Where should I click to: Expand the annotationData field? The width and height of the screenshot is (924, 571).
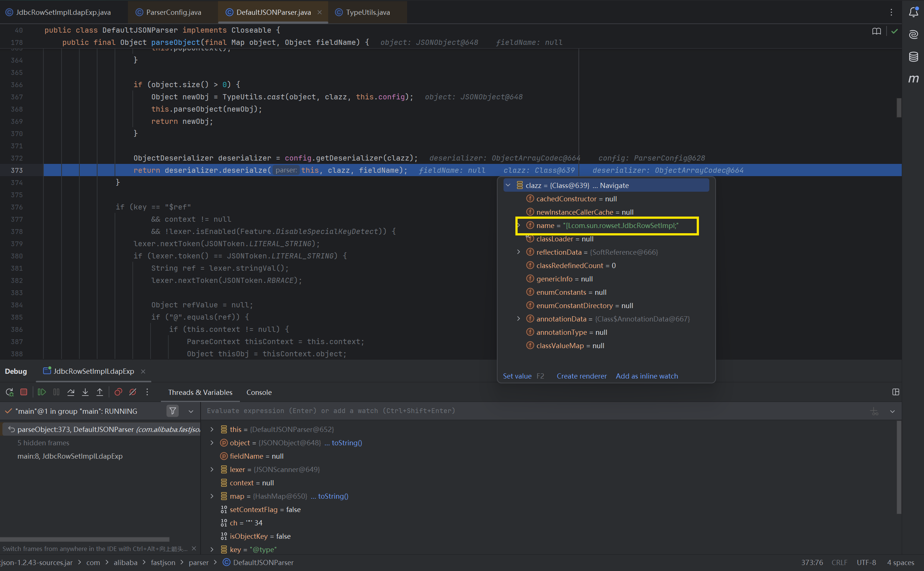[x=519, y=319]
